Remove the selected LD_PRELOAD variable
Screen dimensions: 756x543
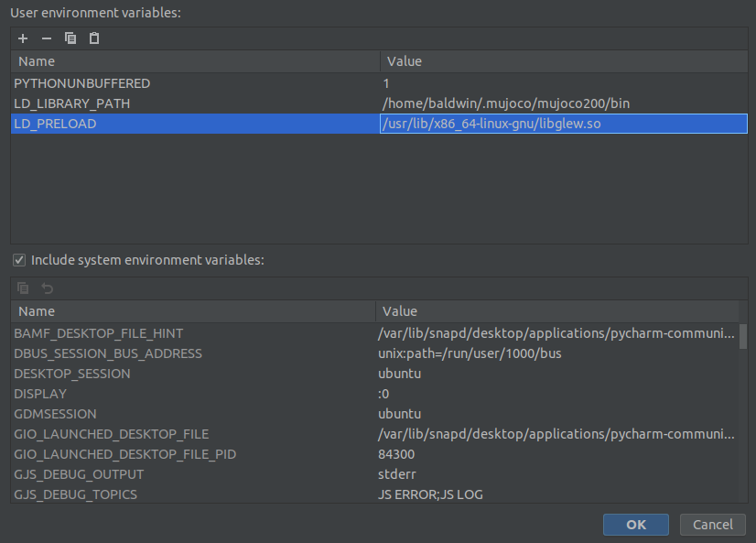pyautogui.click(x=46, y=38)
